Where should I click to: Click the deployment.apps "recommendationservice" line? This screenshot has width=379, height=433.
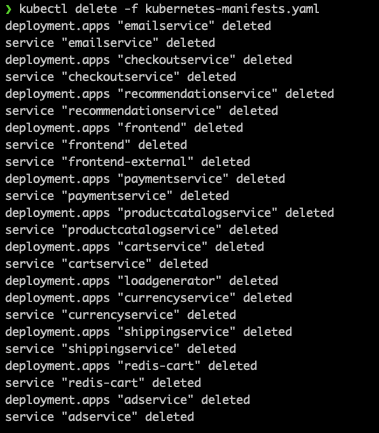170,94
